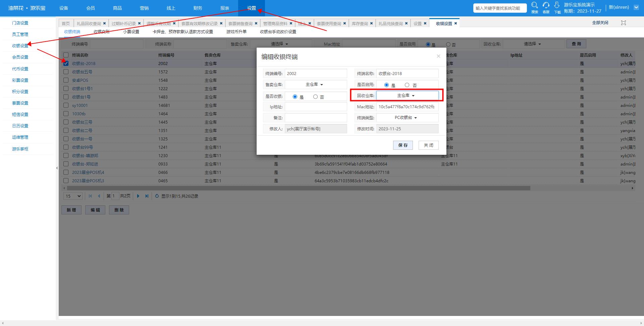Viewport: 644px width, 326px height.
Task: Open the 设备 top menu
Action: [64, 8]
